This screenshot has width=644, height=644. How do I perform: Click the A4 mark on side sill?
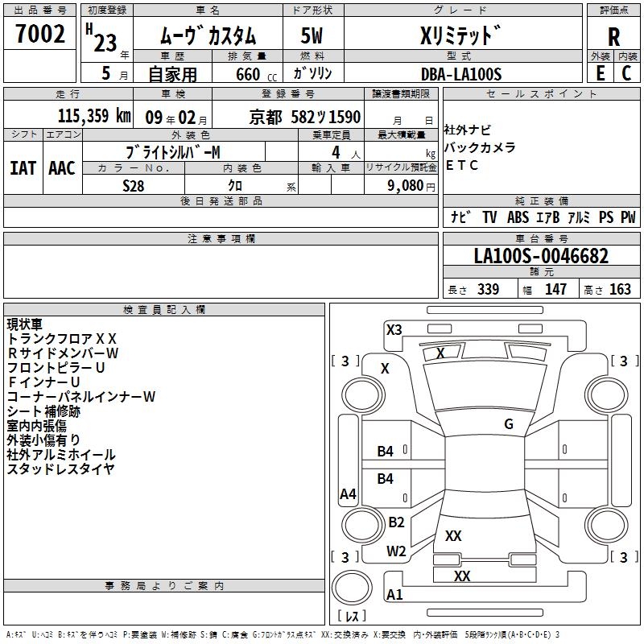348,493
